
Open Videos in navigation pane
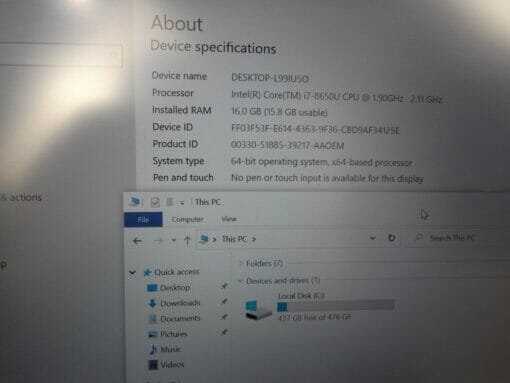coord(172,365)
